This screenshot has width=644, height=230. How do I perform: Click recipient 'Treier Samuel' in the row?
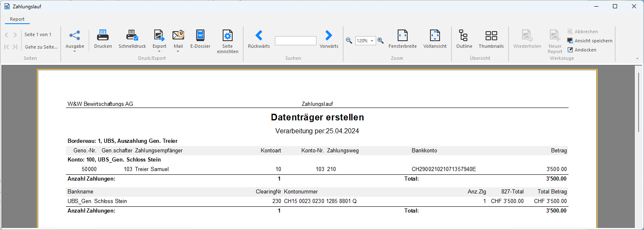point(152,169)
